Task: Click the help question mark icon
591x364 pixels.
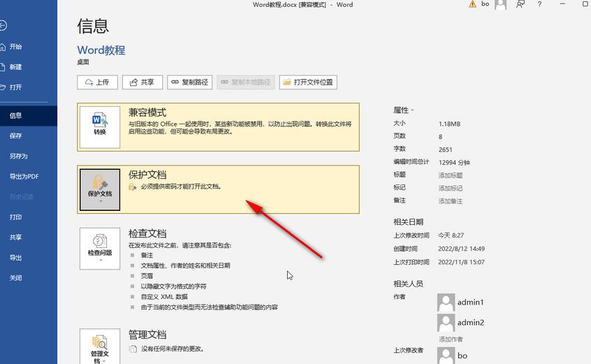Action: tap(540, 4)
